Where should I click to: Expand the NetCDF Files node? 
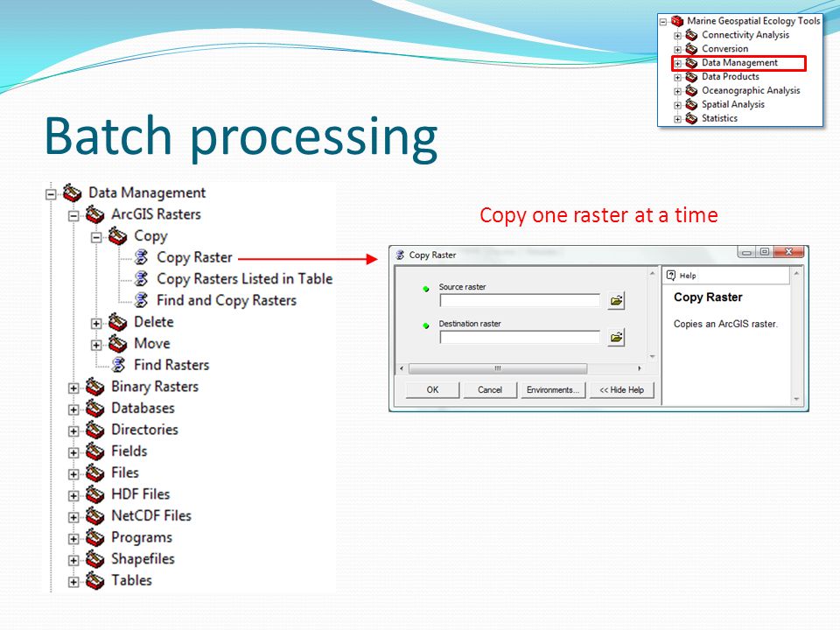click(x=73, y=517)
